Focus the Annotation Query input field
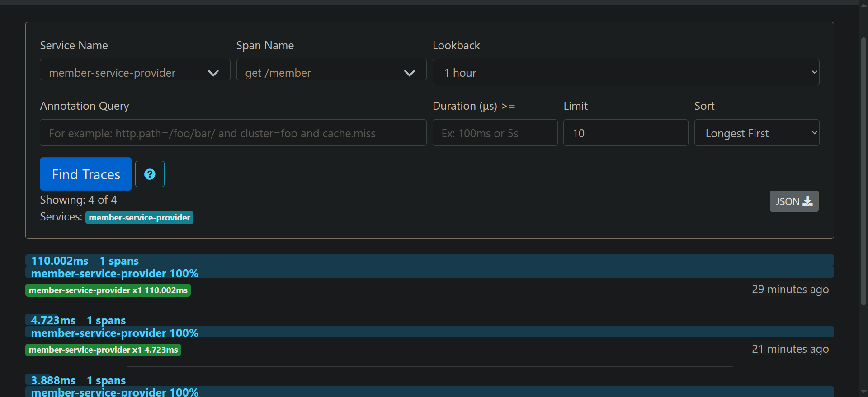 [233, 133]
